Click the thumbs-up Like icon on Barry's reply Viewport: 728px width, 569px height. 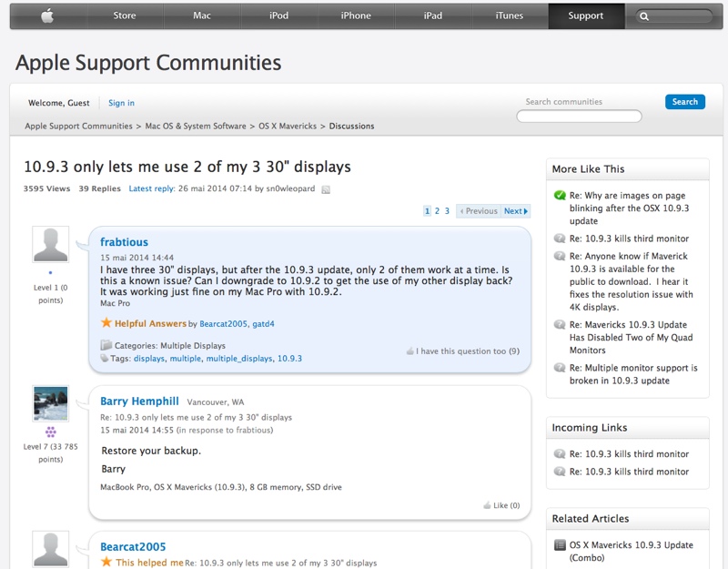click(x=487, y=505)
